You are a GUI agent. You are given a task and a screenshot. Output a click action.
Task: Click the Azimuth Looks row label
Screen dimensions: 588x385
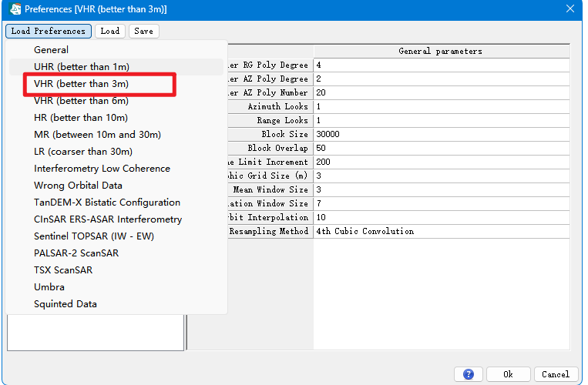[x=270, y=106]
